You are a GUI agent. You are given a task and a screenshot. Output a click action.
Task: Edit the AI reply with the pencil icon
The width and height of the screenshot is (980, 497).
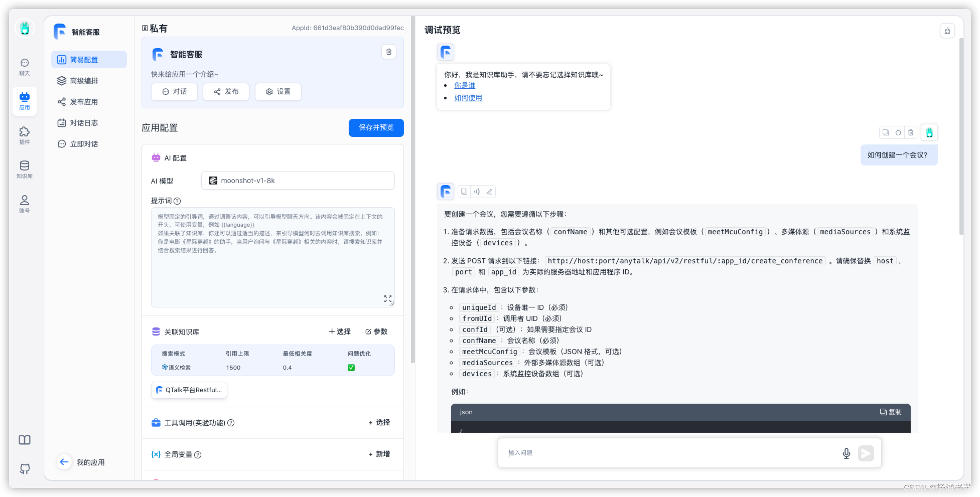(489, 191)
